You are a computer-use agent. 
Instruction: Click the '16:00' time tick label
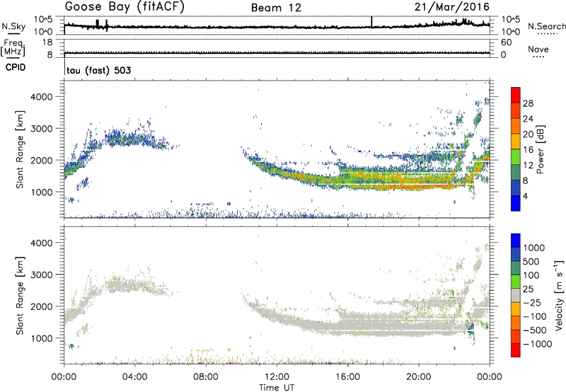pos(347,377)
